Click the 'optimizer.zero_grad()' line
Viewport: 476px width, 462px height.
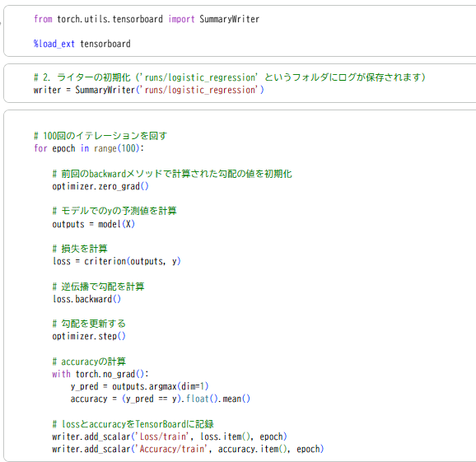[100, 186]
